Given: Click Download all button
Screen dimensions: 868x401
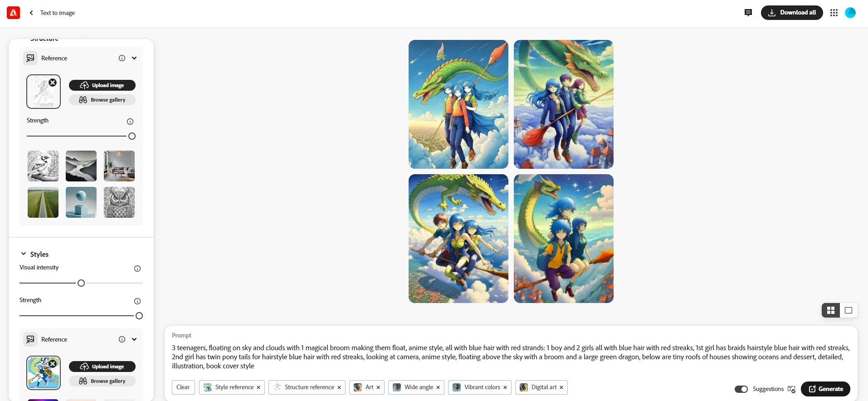Looking at the screenshot, I should (x=792, y=13).
